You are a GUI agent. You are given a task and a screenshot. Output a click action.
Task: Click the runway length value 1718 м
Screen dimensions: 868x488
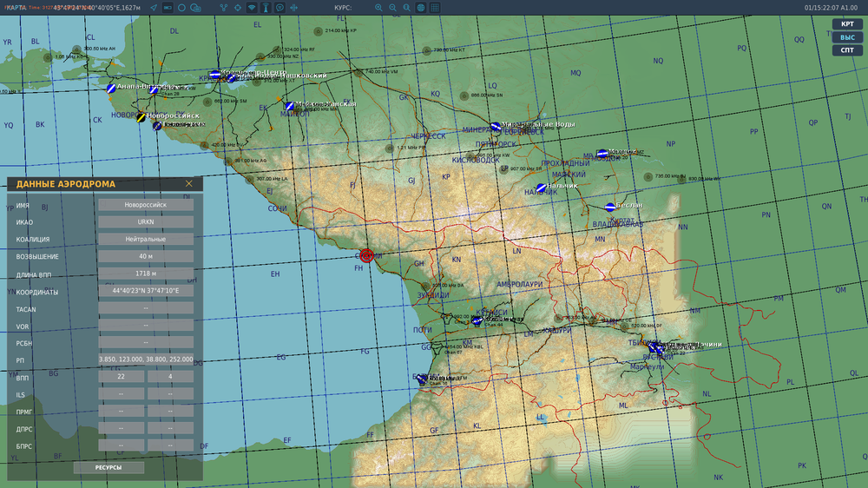[x=146, y=274]
